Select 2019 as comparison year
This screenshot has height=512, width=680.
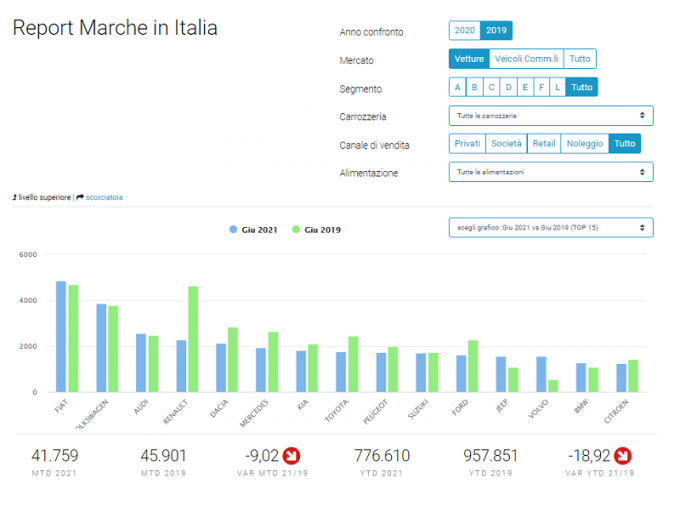tap(496, 30)
